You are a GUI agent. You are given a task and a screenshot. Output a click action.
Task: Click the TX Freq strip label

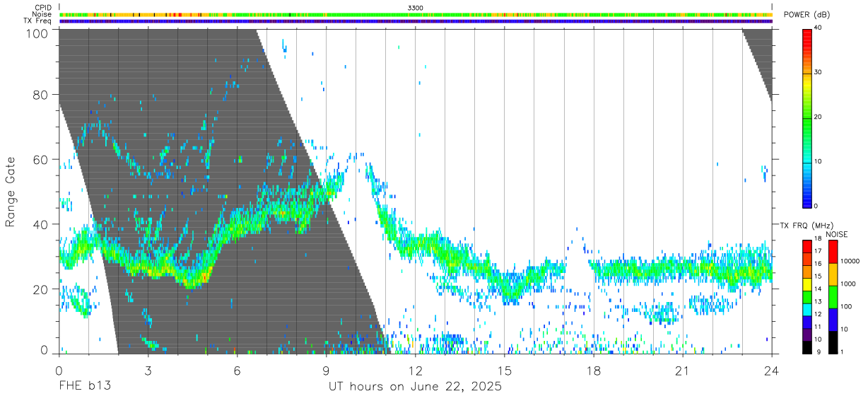point(37,21)
